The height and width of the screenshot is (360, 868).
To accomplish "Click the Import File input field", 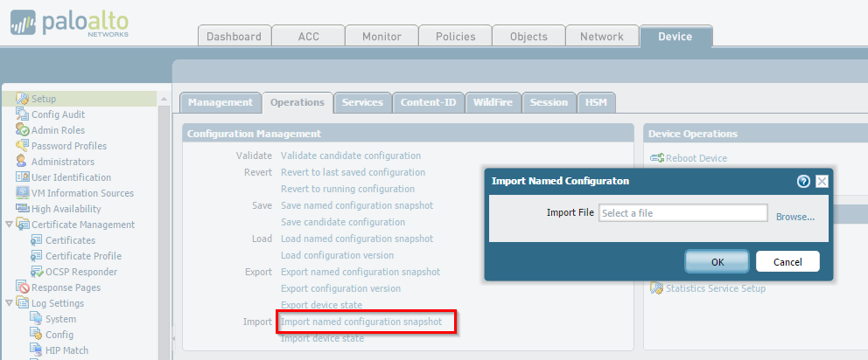I will coord(682,213).
